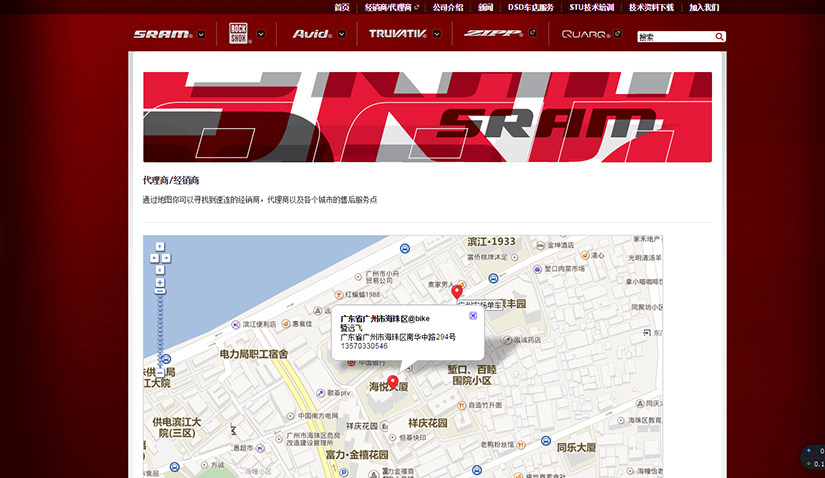
Task: Click the SRAM brand logo in navigation
Action: (x=163, y=34)
